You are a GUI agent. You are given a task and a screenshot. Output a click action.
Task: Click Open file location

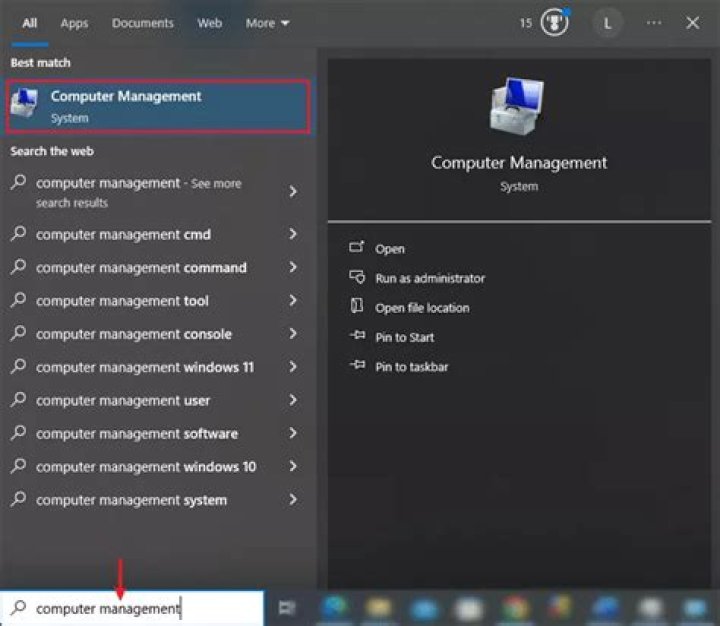pyautogui.click(x=421, y=308)
